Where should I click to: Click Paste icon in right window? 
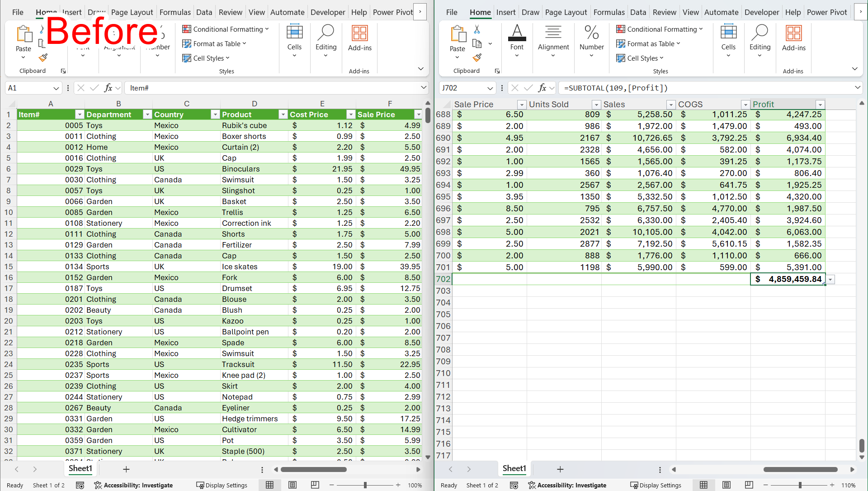[x=458, y=34]
